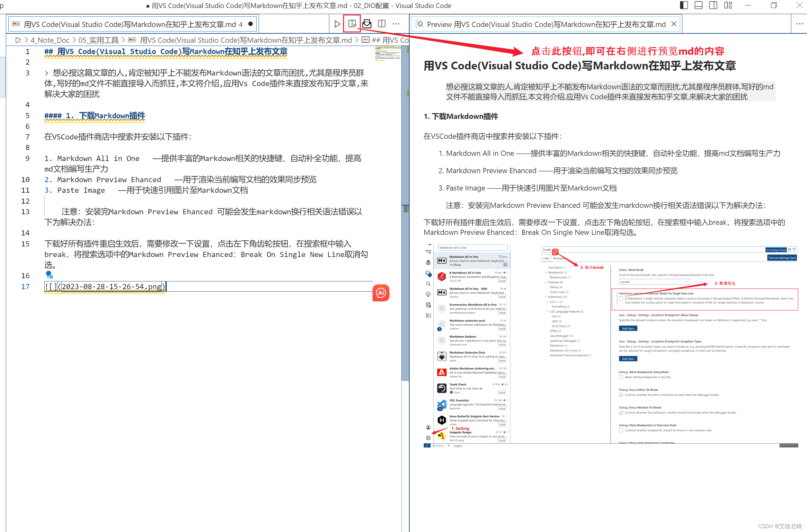Image resolution: width=807 pixels, height=532 pixels.
Task: Open More Actions in preview editor group
Action: click(x=800, y=24)
